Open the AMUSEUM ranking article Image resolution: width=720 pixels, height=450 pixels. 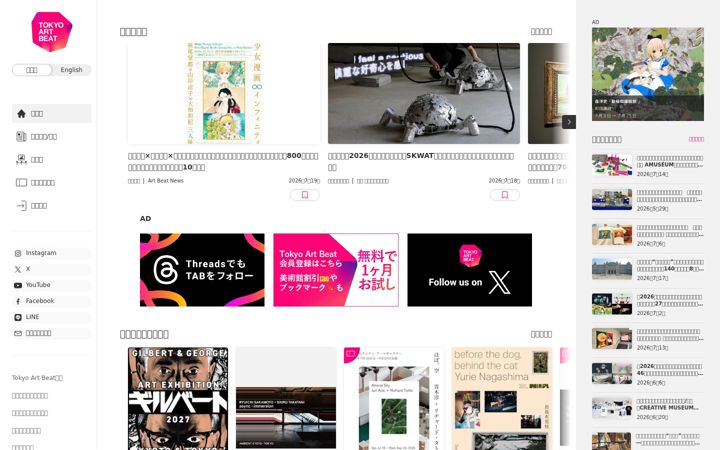(x=647, y=166)
